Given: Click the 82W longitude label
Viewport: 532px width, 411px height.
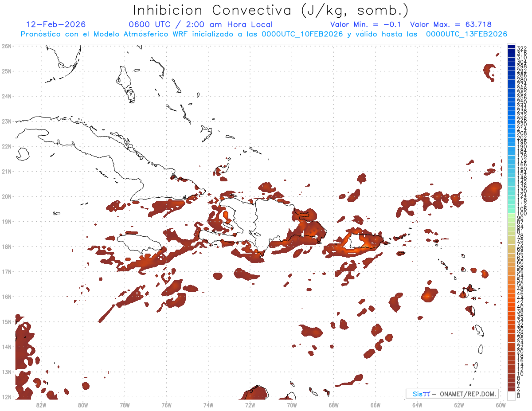Looking at the screenshot, I should (41, 405).
